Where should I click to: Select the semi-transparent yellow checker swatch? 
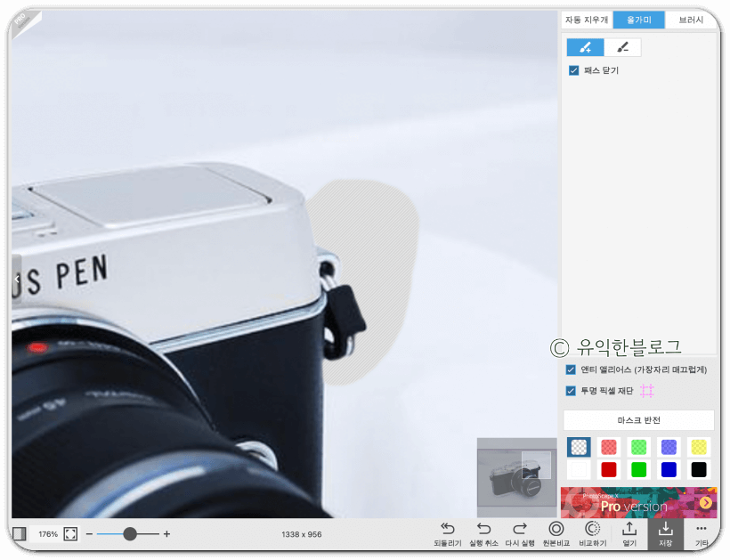pyautogui.click(x=699, y=447)
